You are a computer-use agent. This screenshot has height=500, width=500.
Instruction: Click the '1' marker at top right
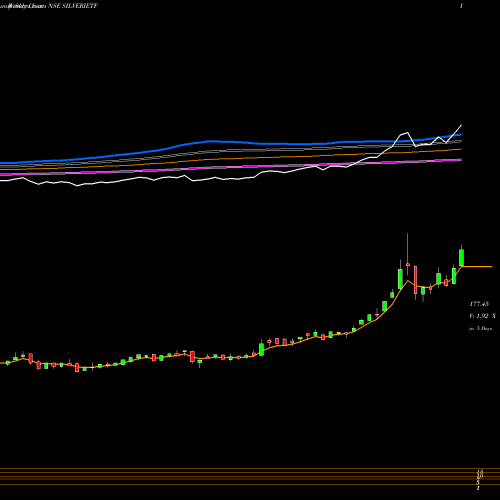click(461, 6)
